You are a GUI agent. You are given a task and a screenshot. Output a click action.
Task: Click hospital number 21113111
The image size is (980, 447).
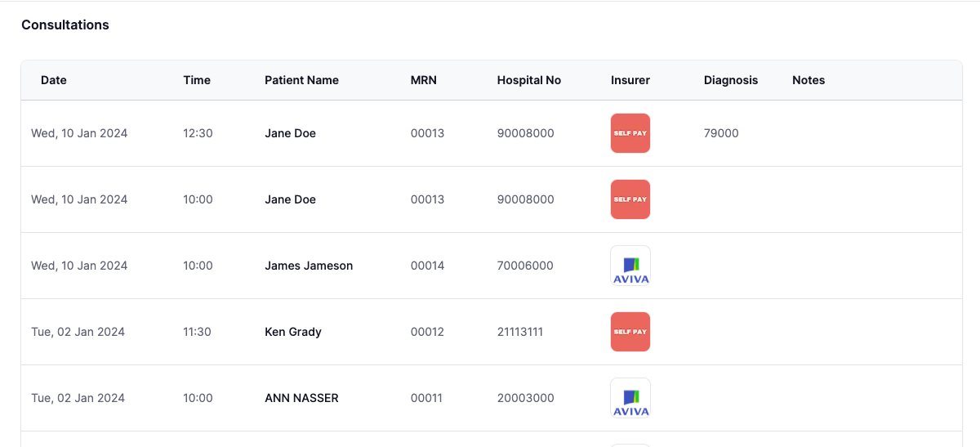click(x=520, y=332)
